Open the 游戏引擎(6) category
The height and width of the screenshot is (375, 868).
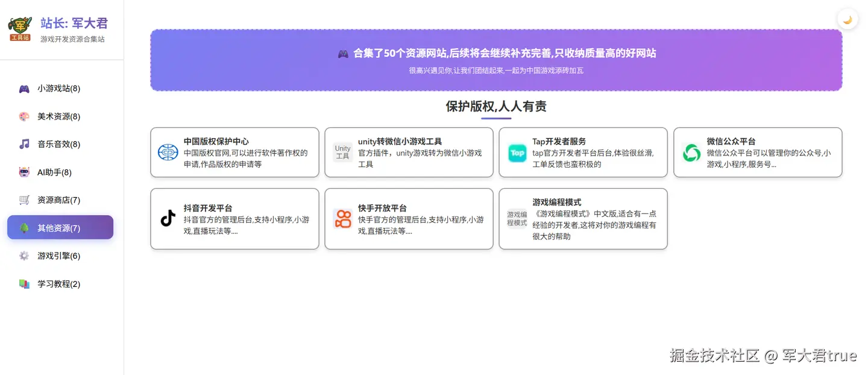coord(60,256)
